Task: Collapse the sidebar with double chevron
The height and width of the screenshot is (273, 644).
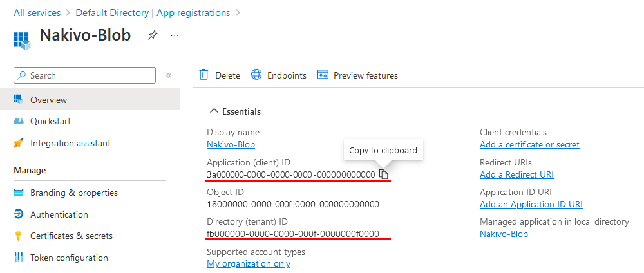Action: [x=169, y=75]
